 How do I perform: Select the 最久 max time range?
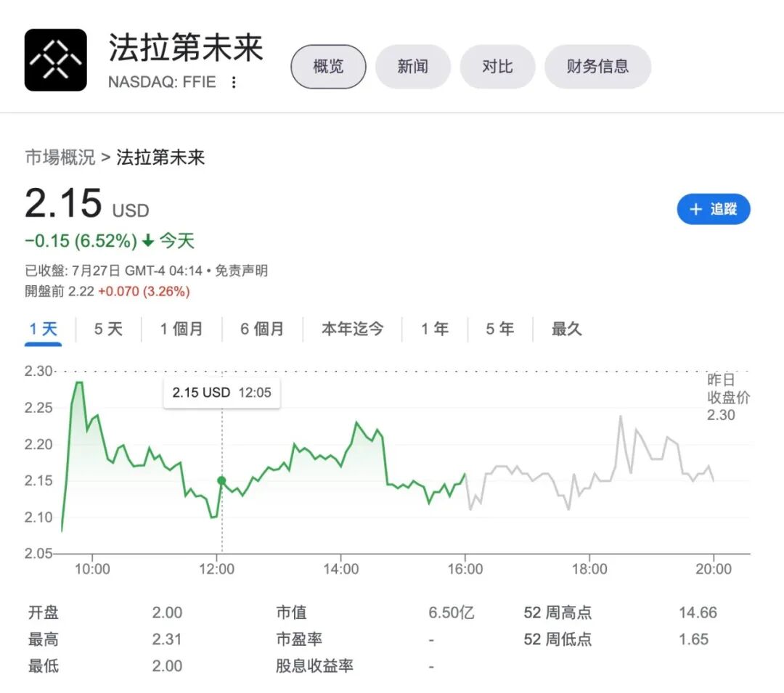tap(566, 329)
